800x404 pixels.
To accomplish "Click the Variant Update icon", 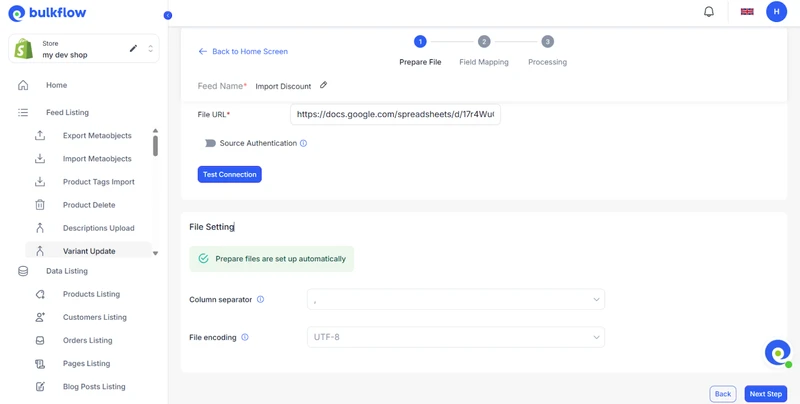I will 40,251.
